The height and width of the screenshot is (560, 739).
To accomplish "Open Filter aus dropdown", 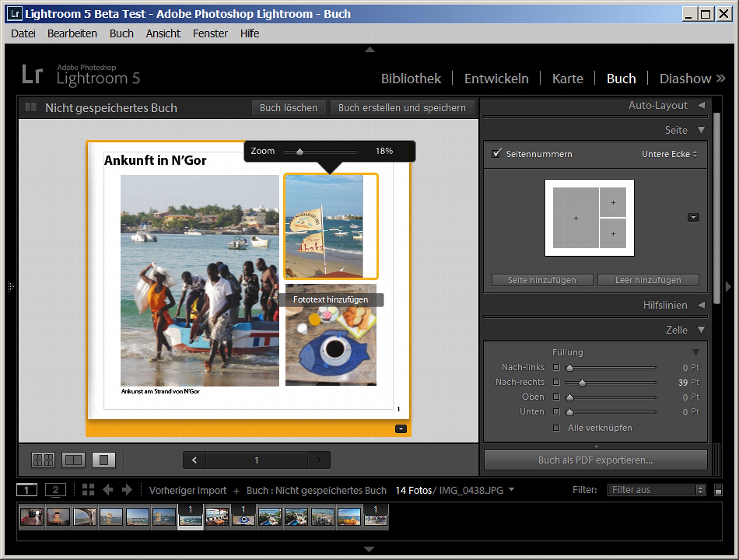I will (657, 490).
